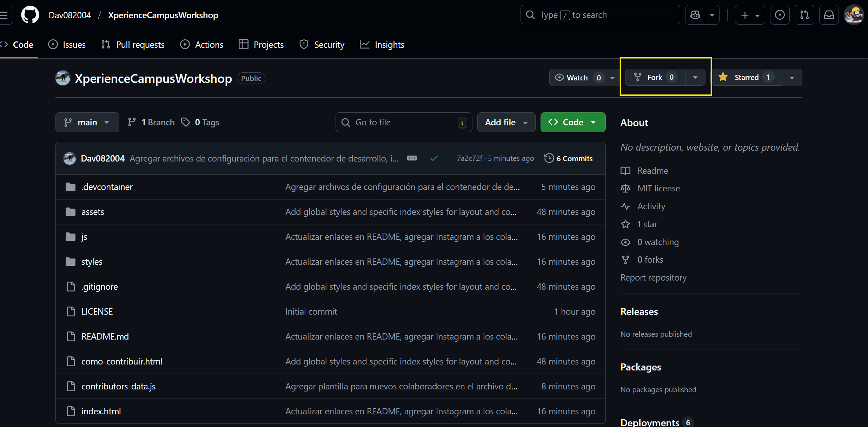868x427 pixels.
Task: Open GitHub home via the logo icon
Action: pos(30,14)
